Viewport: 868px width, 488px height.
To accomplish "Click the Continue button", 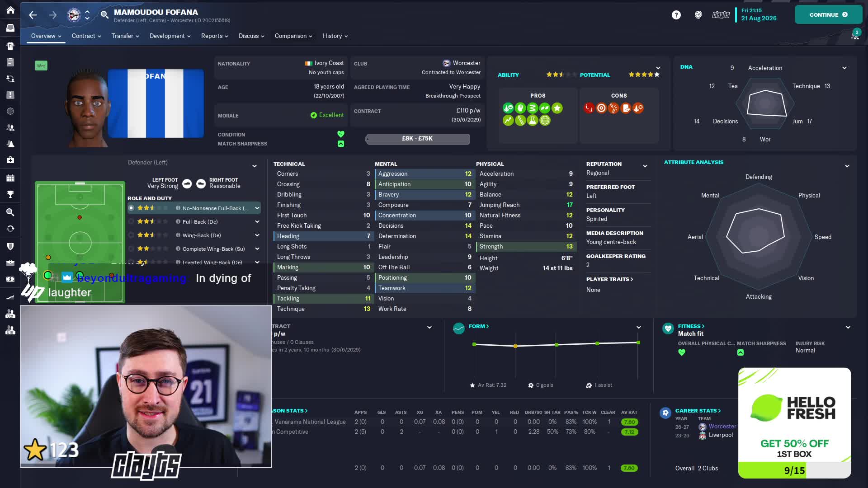I will (x=828, y=14).
